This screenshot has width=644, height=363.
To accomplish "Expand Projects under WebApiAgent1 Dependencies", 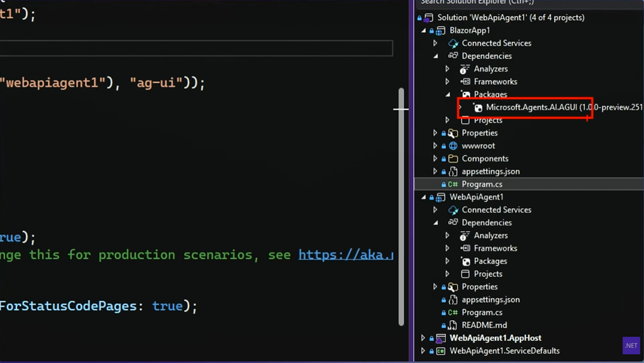I will [x=448, y=274].
